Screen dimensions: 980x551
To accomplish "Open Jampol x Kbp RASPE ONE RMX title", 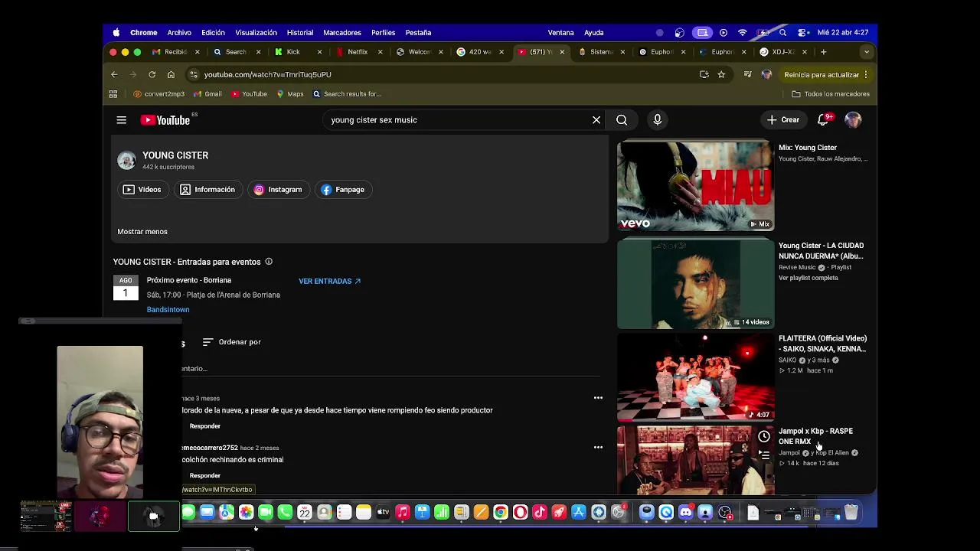I will click(815, 436).
